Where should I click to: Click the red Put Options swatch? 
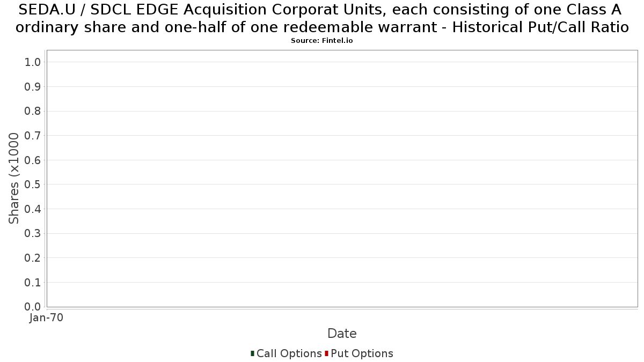click(x=326, y=353)
